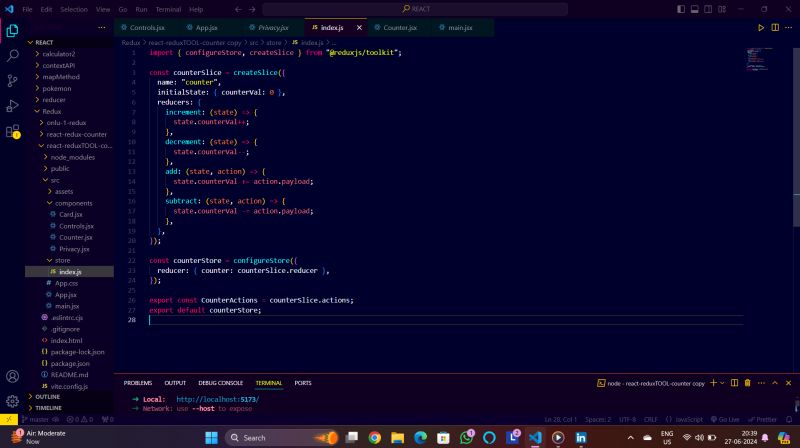Screen dimensions: 800x448
Task: Kill the terminal with trash icon
Action: pos(747,383)
